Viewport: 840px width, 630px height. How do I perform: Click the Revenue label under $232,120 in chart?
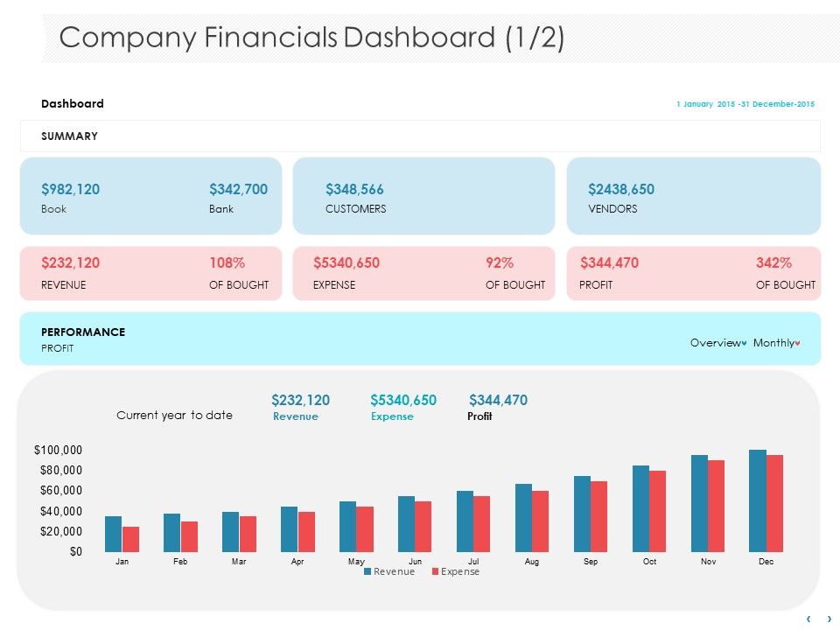pyautogui.click(x=296, y=416)
